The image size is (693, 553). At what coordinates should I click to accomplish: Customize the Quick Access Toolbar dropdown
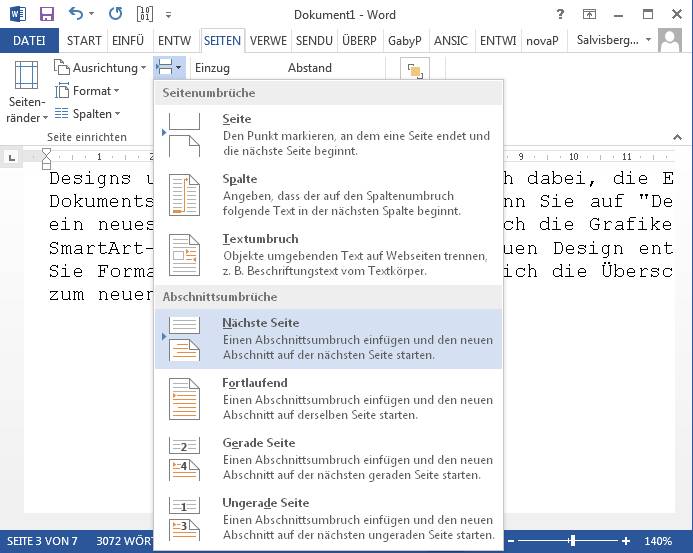coord(168,15)
